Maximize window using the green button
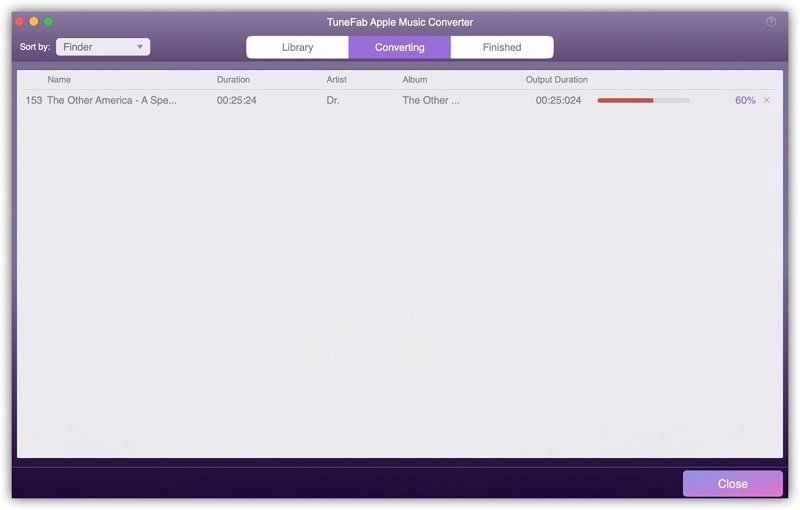Screen dimensions: 800x510 tap(49, 21)
